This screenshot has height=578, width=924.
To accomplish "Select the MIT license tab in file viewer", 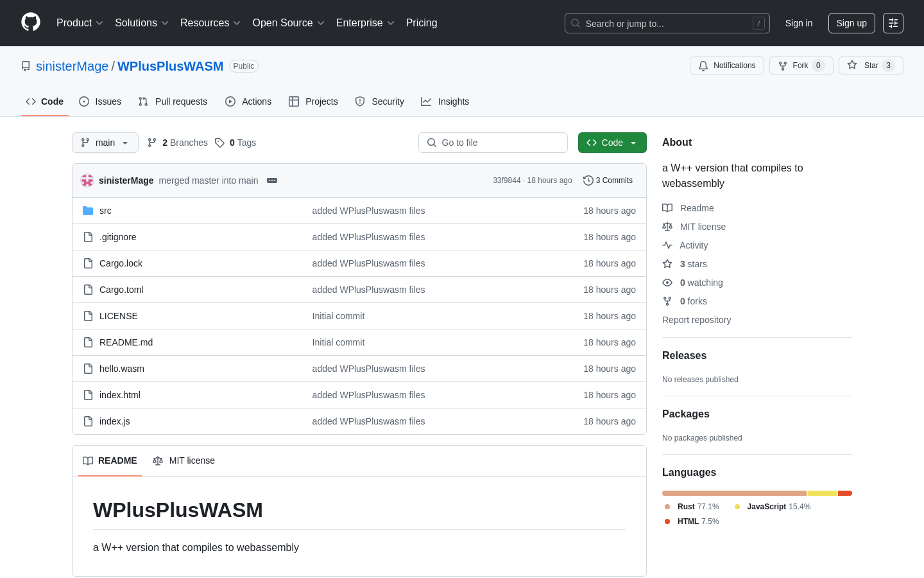I will 184,460.
